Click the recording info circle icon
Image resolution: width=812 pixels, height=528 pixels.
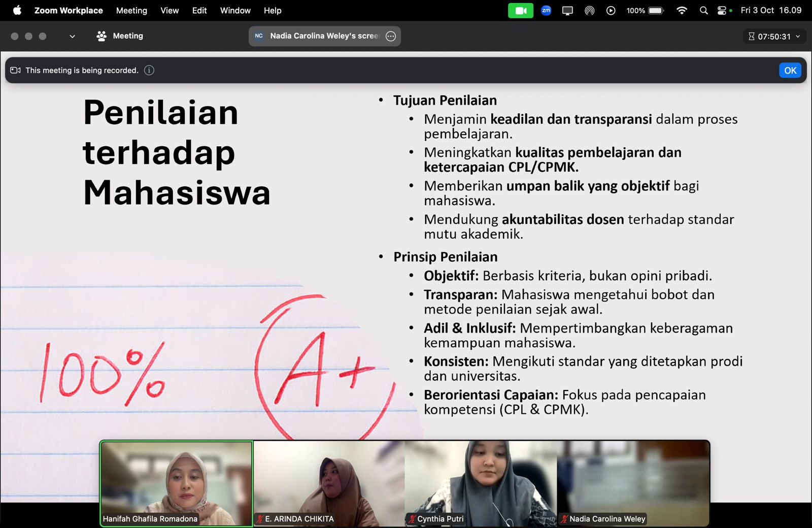(x=149, y=71)
